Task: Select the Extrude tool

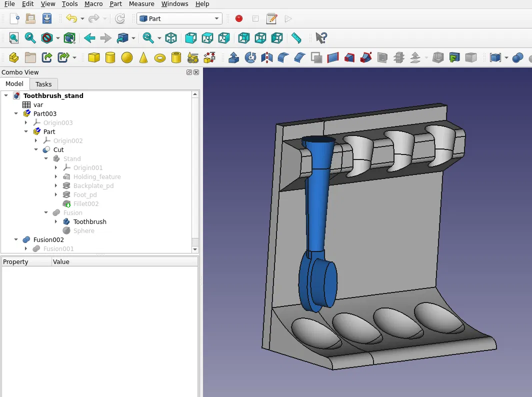Action: (x=233, y=57)
